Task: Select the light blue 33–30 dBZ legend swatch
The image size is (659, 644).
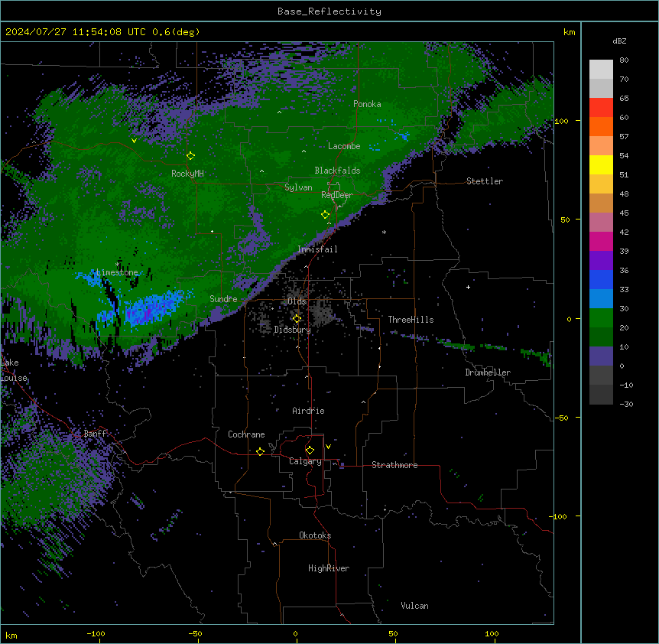Action: point(601,299)
